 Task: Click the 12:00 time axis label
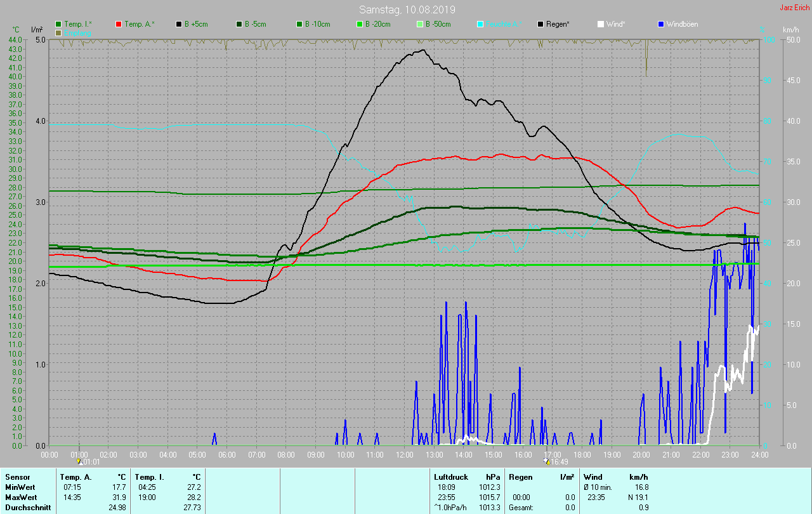pos(404,454)
